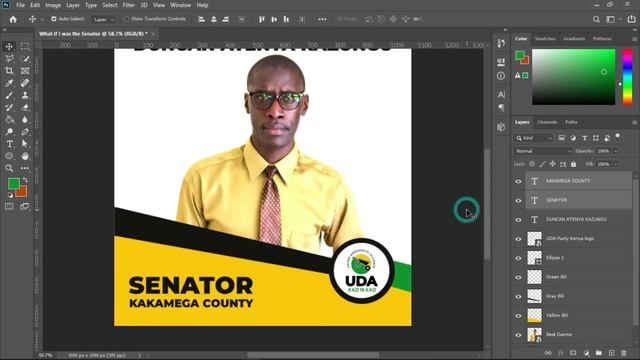The height and width of the screenshot is (360, 640).
Task: Open the Share icon at top right
Action: [x=631, y=19]
